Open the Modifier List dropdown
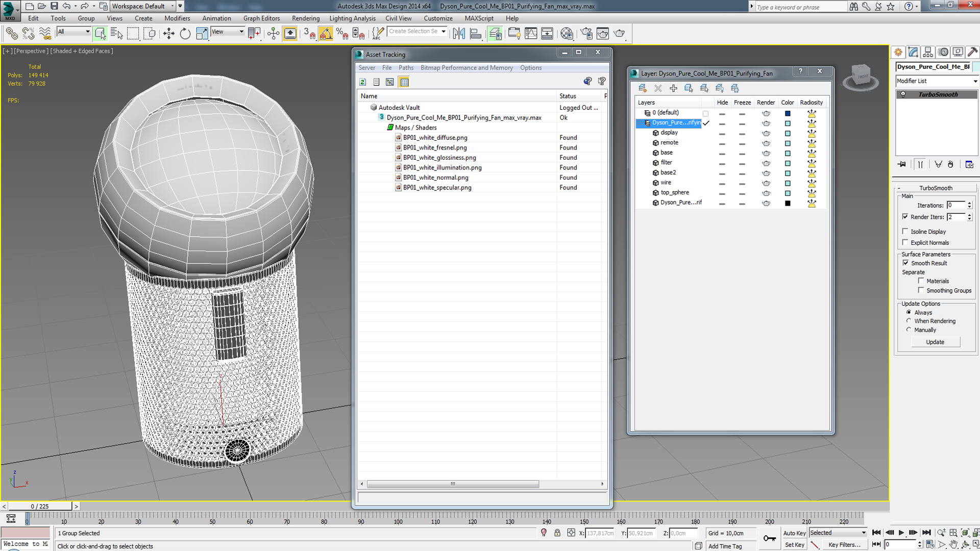The image size is (980, 551). [x=937, y=81]
